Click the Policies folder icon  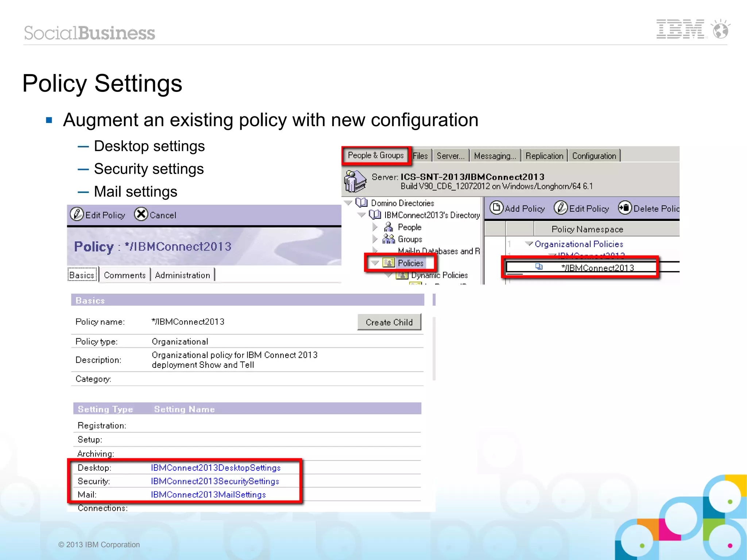(388, 263)
